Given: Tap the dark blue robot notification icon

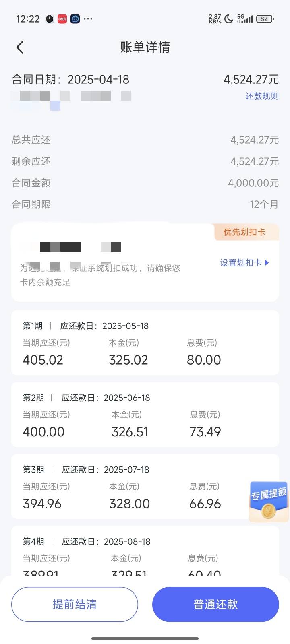Looking at the screenshot, I should coord(75,19).
